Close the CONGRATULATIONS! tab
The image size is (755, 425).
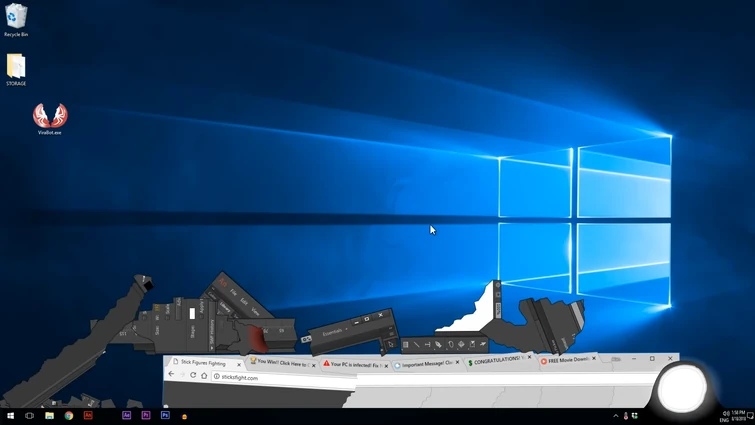529,357
